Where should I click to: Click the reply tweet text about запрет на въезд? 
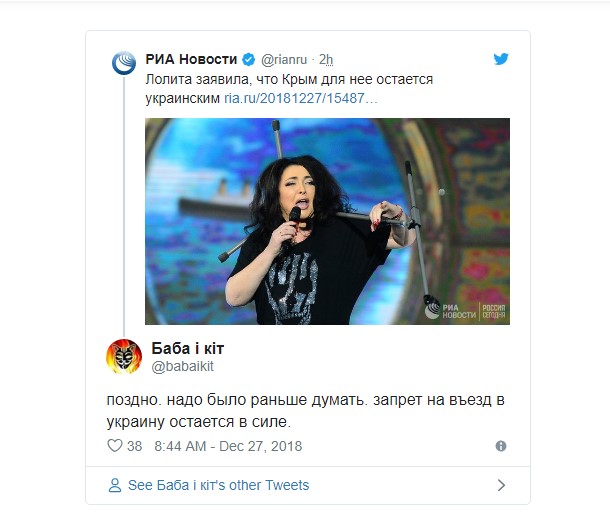click(305, 411)
